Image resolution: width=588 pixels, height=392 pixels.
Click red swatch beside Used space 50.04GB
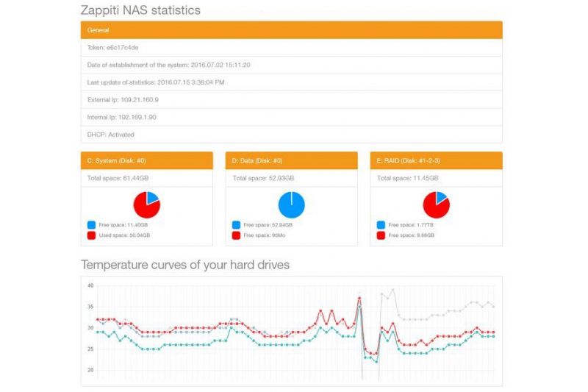coord(91,235)
